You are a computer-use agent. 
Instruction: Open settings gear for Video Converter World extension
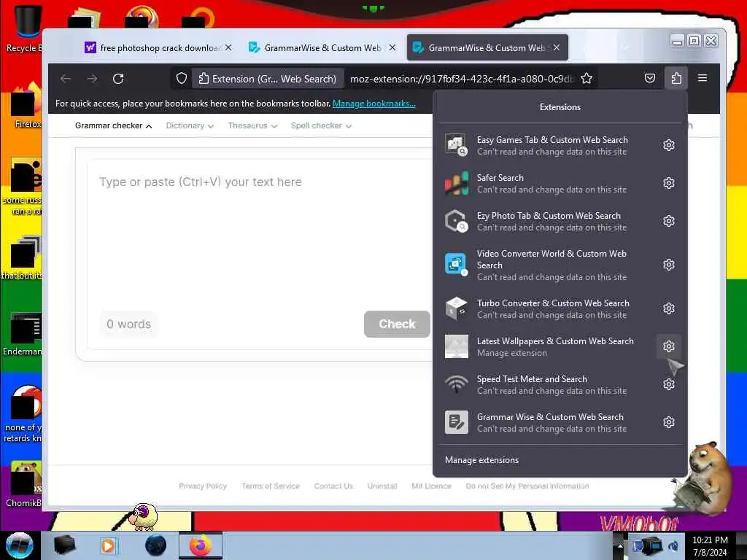(669, 265)
